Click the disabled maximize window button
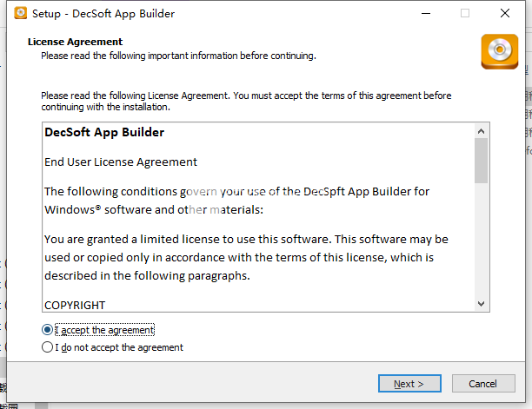 click(465, 14)
